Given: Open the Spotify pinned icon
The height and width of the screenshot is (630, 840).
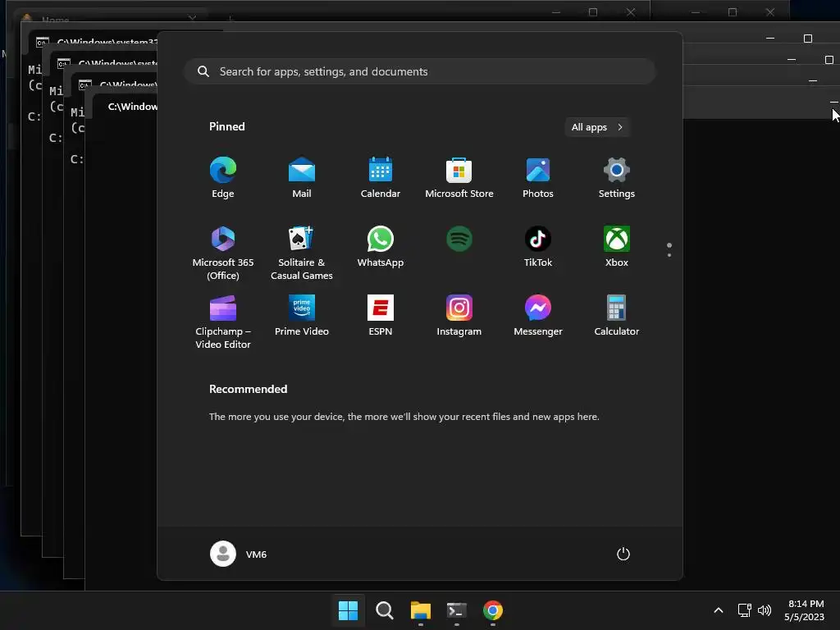Looking at the screenshot, I should (459, 239).
